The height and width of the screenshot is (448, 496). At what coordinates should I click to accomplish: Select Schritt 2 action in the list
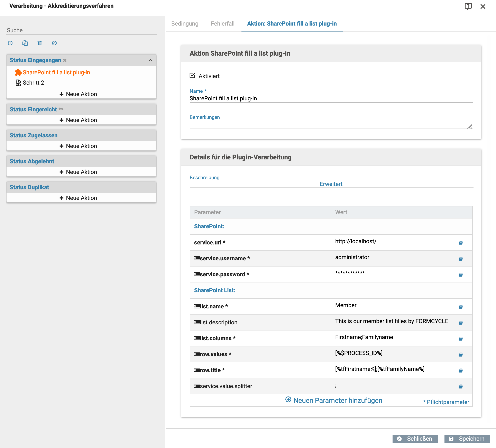coord(33,83)
